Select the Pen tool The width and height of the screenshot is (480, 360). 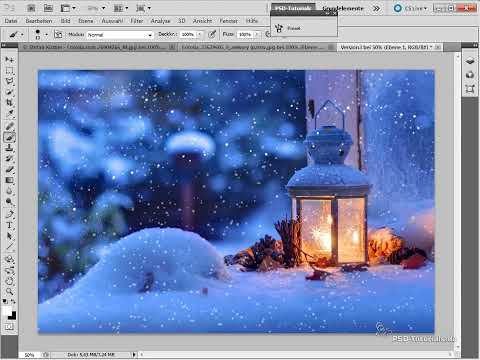point(9,214)
